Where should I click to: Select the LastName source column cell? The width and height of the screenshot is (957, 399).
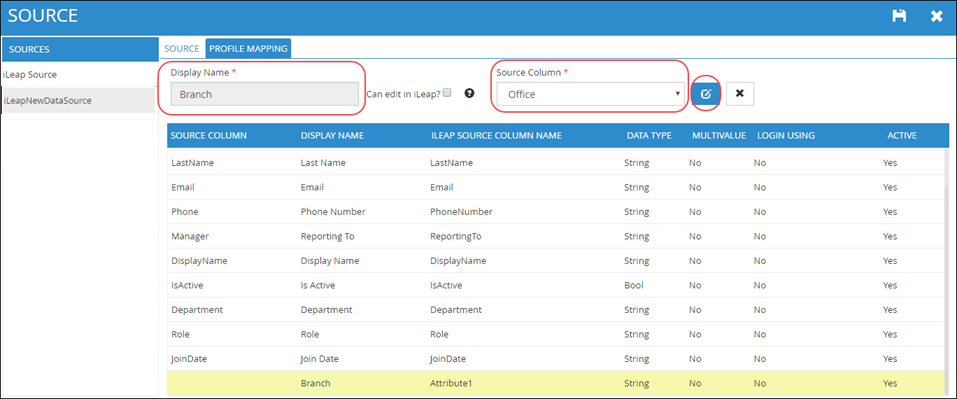[x=193, y=163]
